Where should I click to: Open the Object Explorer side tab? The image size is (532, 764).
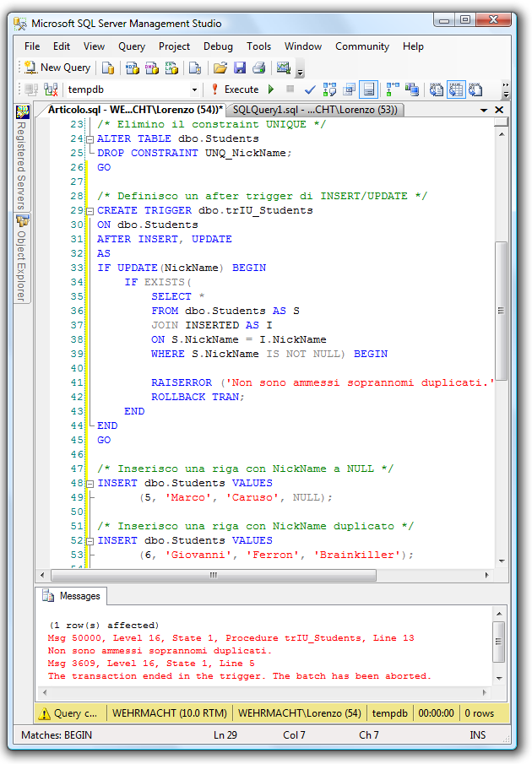tap(22, 258)
